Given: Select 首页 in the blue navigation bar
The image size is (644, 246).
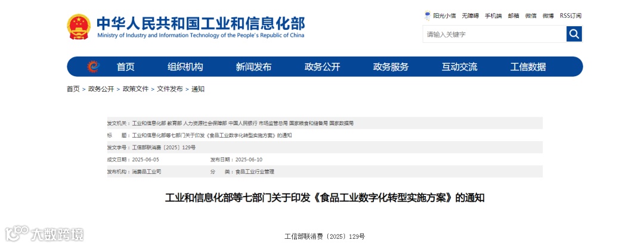Looking at the screenshot, I should tap(126, 67).
